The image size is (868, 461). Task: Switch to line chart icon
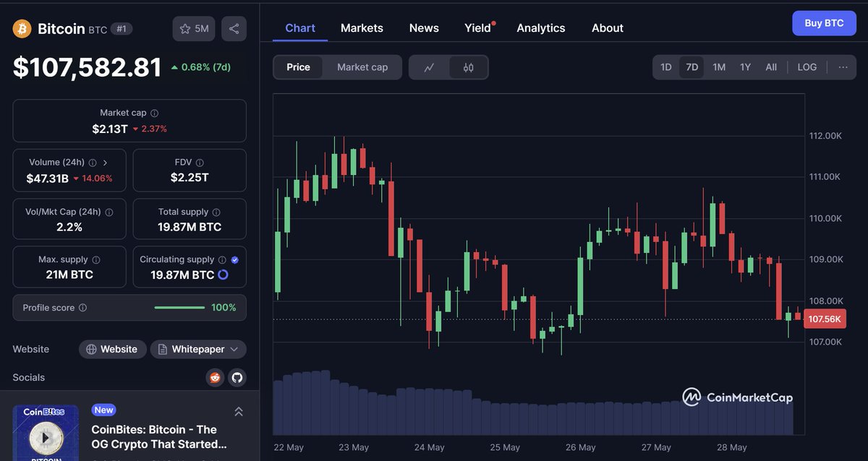pyautogui.click(x=429, y=67)
